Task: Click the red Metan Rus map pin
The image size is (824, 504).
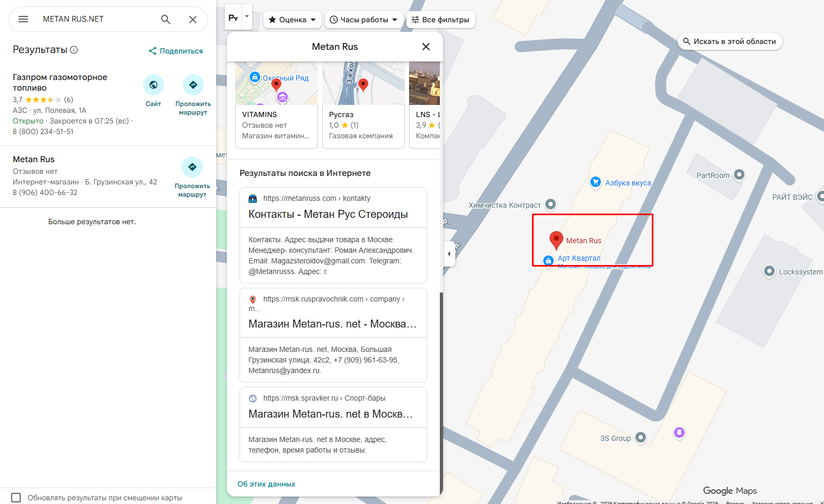Action: (x=556, y=240)
